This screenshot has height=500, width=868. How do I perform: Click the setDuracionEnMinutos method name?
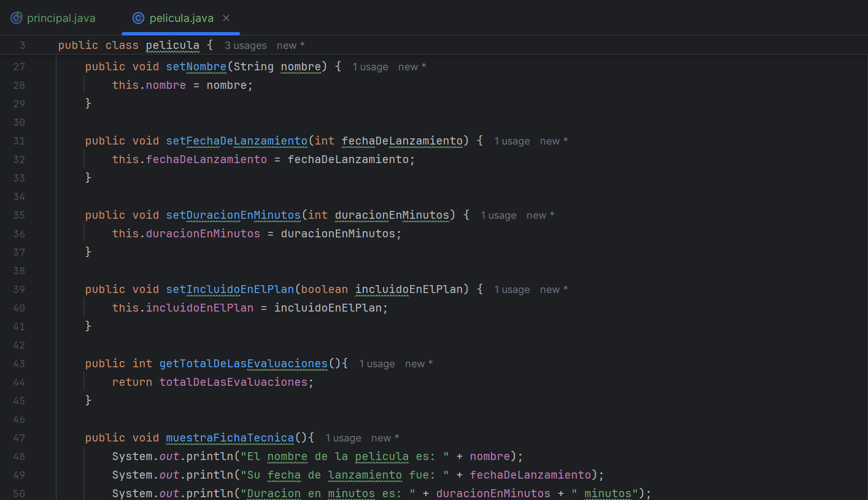[233, 215]
